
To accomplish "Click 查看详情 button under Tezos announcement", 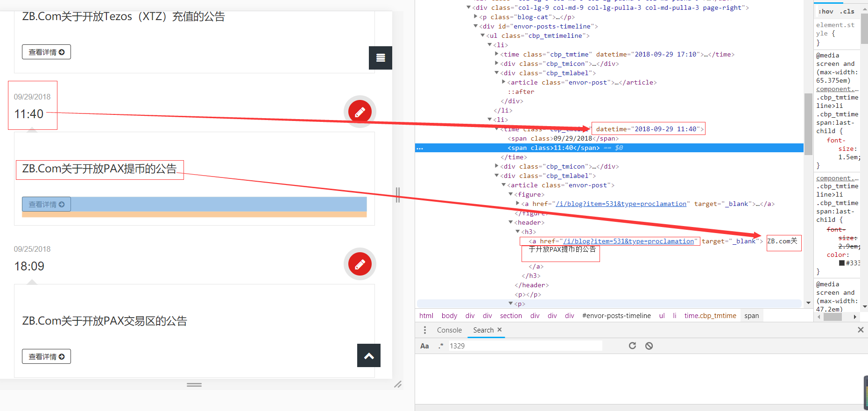I will click(x=46, y=52).
